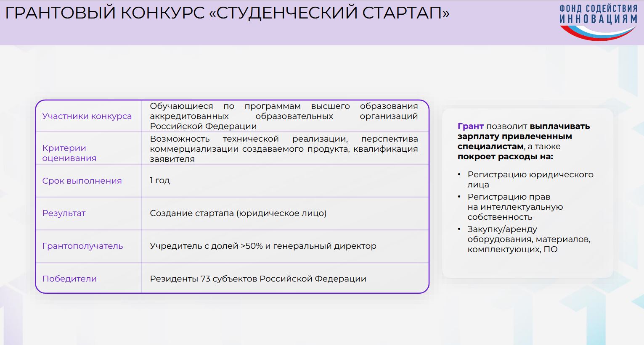Select the bullet "Регистрацию юридического лица"

[x=530, y=179]
